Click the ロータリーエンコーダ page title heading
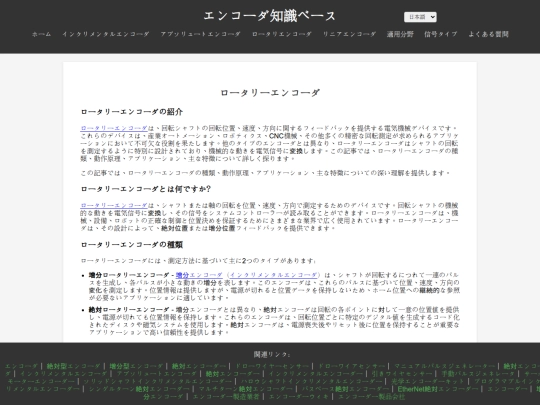The height and width of the screenshot is (405, 540). tap(270, 93)
